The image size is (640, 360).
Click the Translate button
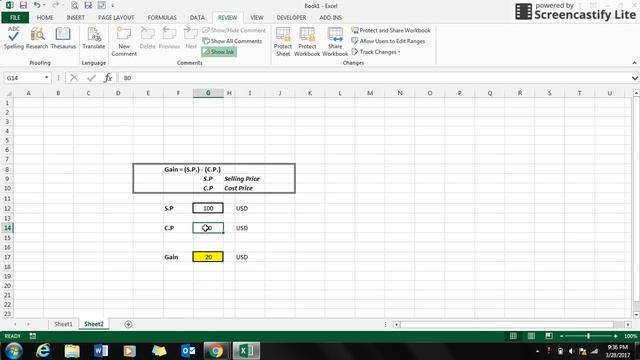click(93, 38)
